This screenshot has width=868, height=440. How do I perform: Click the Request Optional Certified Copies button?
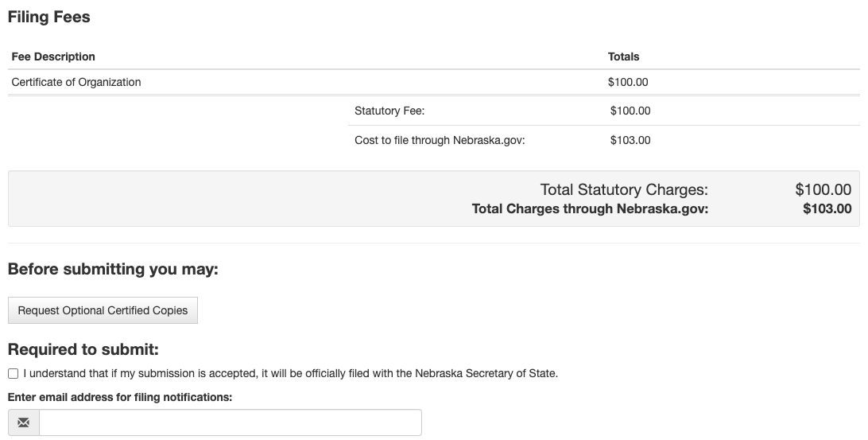pos(103,310)
